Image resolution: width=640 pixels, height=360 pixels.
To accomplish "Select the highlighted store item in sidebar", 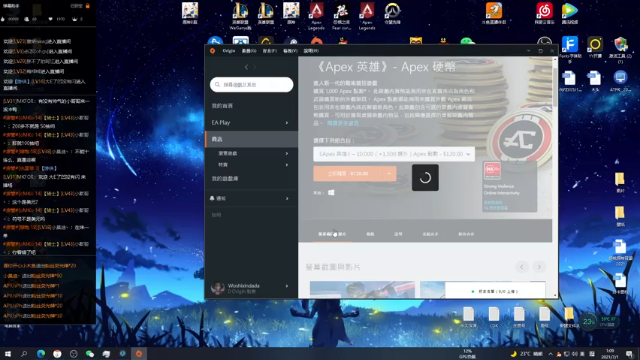I will [251, 139].
